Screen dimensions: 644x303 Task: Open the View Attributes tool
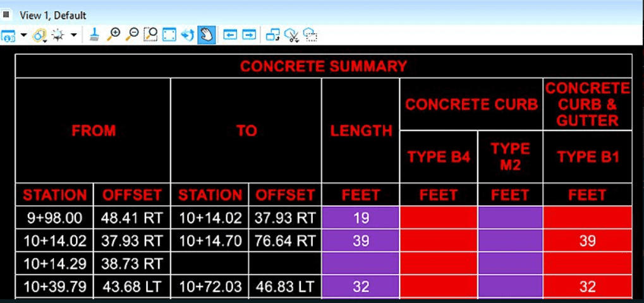8,35
